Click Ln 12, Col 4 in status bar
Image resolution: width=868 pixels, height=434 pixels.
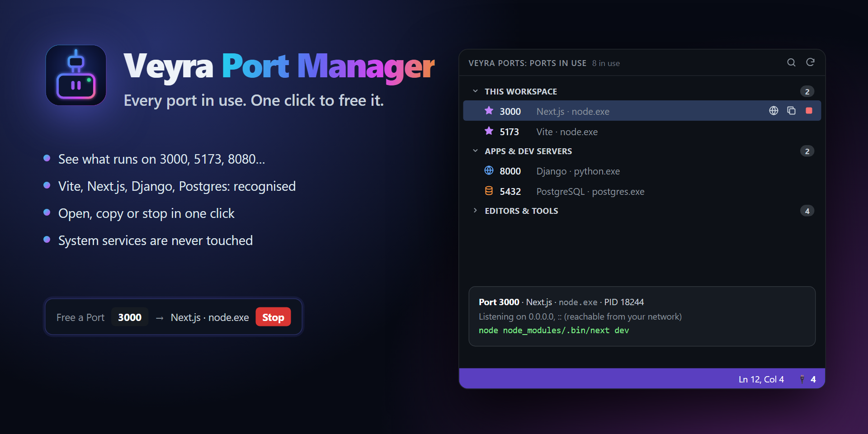pos(761,379)
